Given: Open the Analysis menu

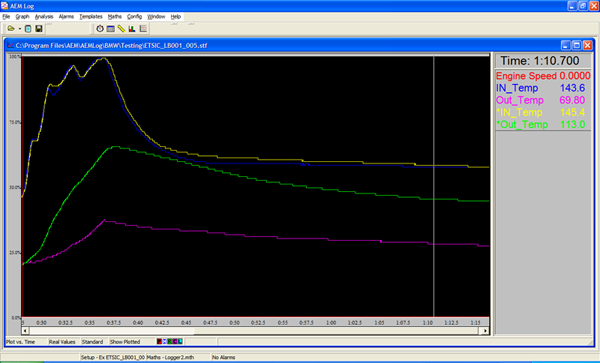Looking at the screenshot, I should pyautogui.click(x=44, y=16).
